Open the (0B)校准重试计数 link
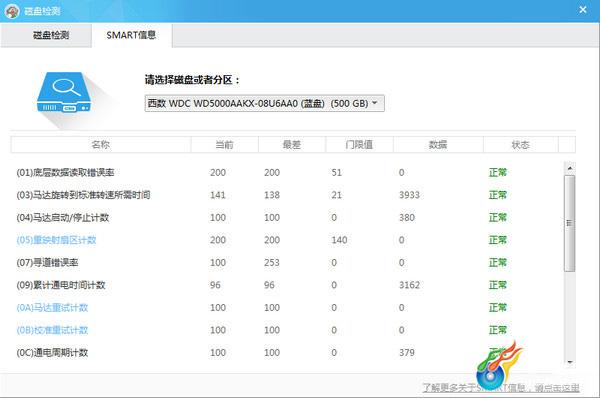 (x=52, y=330)
